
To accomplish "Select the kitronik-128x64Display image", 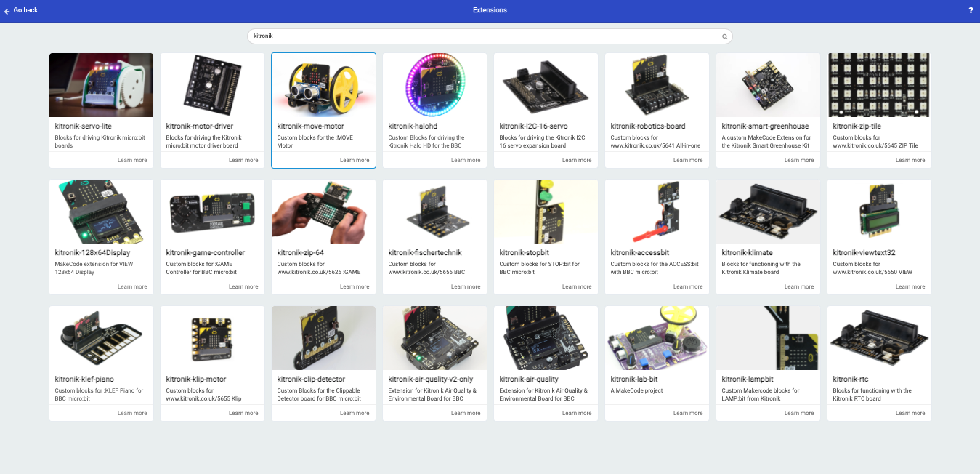I will coord(102,212).
